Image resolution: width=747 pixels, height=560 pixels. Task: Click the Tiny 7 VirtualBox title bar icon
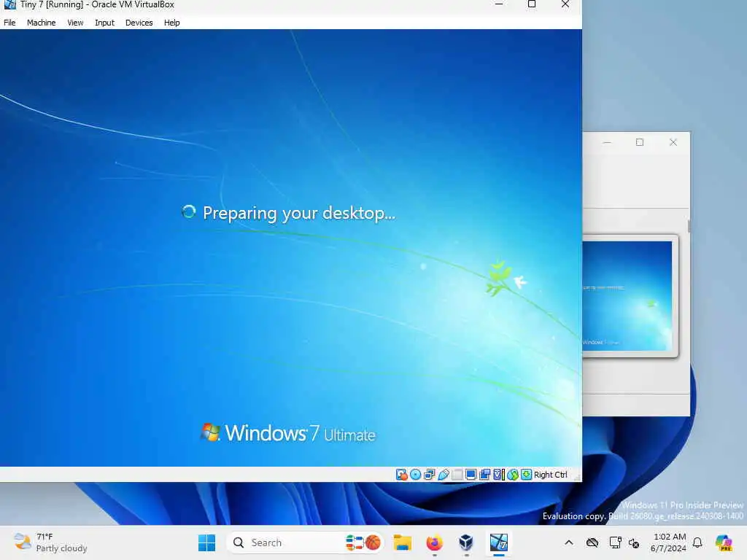click(x=9, y=5)
